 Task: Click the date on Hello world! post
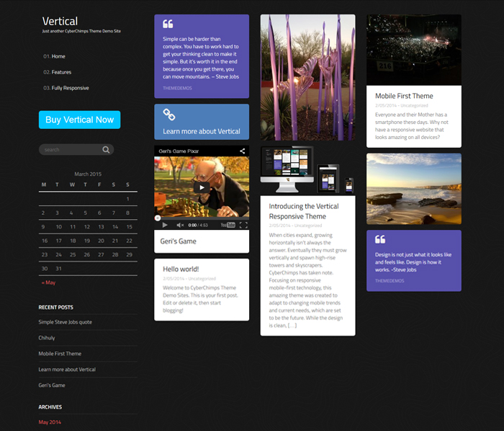pyautogui.click(x=174, y=278)
